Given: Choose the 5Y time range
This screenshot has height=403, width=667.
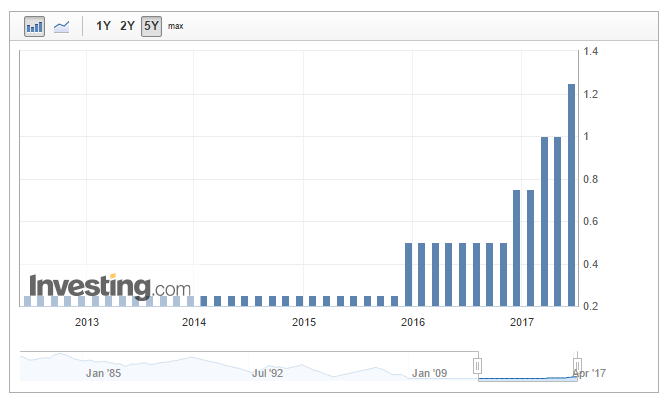Looking at the screenshot, I should point(151,26).
